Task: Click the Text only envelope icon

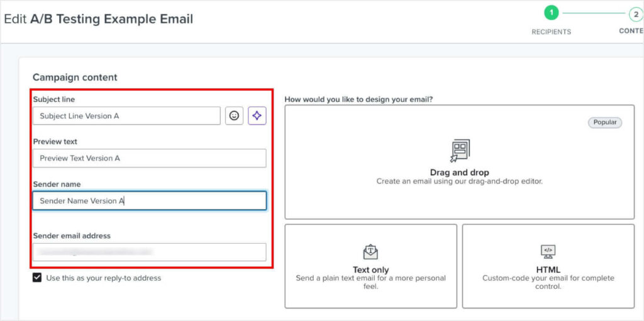Action: tap(370, 252)
